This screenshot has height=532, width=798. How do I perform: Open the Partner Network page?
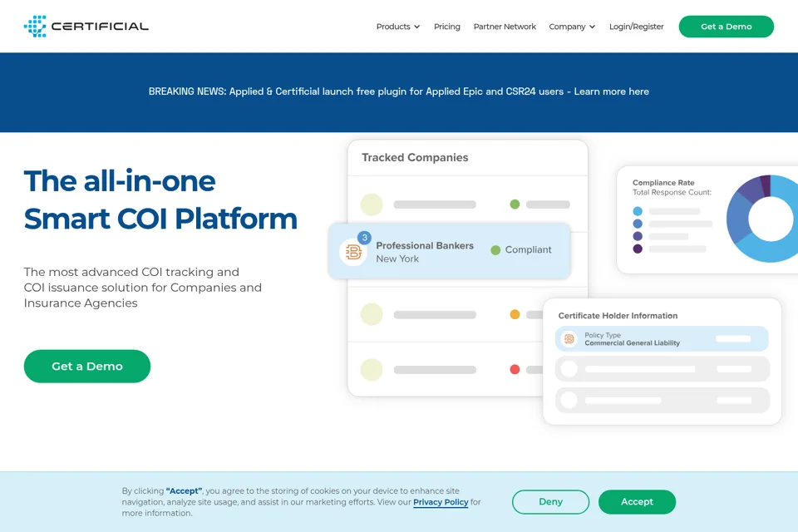coord(505,27)
